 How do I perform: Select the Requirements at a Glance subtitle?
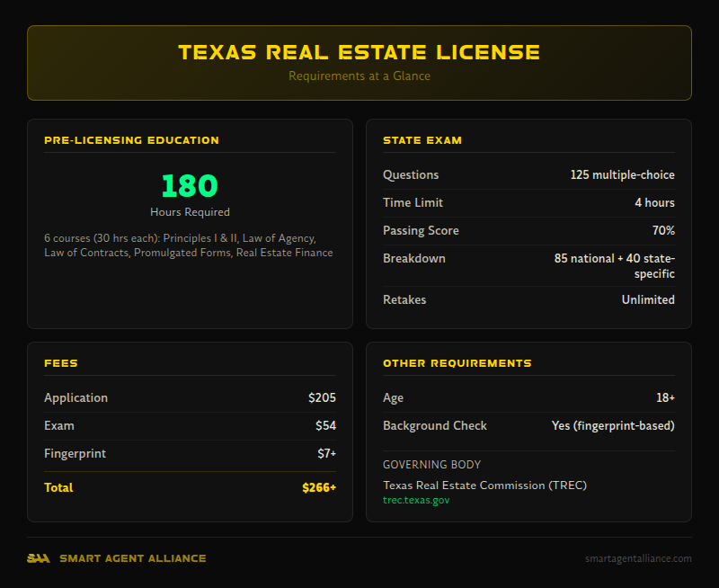coord(359,76)
